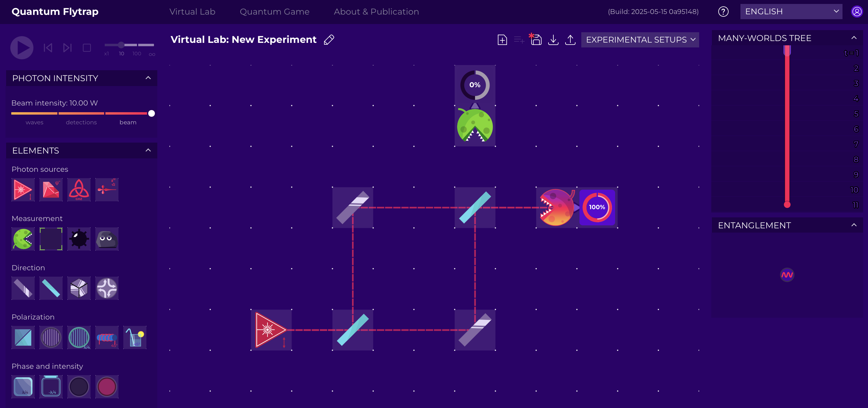Pick the flytrap detector from Measurement elements
Viewport: 868px width, 408px height.
tap(22, 239)
